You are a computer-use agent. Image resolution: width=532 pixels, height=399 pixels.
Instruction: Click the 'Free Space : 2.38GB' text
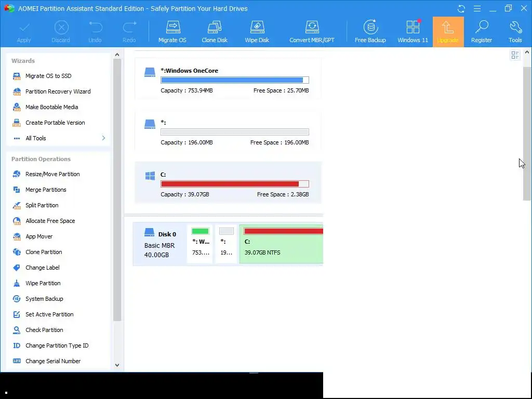283,194
